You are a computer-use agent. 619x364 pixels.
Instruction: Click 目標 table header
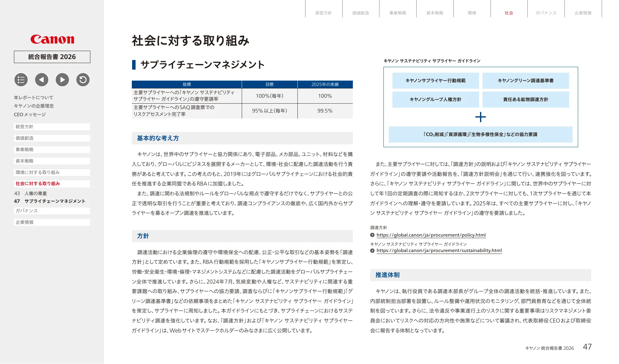(x=270, y=84)
